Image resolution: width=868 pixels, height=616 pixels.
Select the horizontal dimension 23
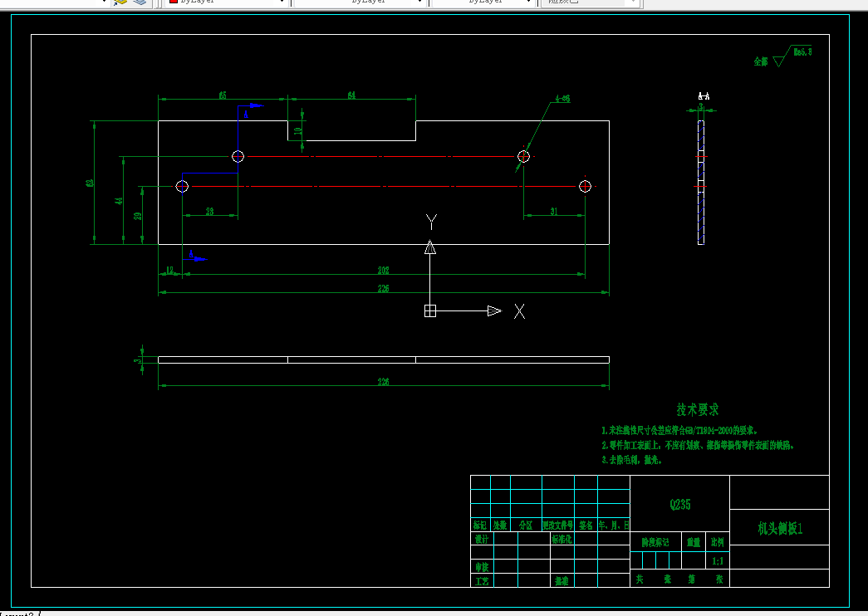210,212
